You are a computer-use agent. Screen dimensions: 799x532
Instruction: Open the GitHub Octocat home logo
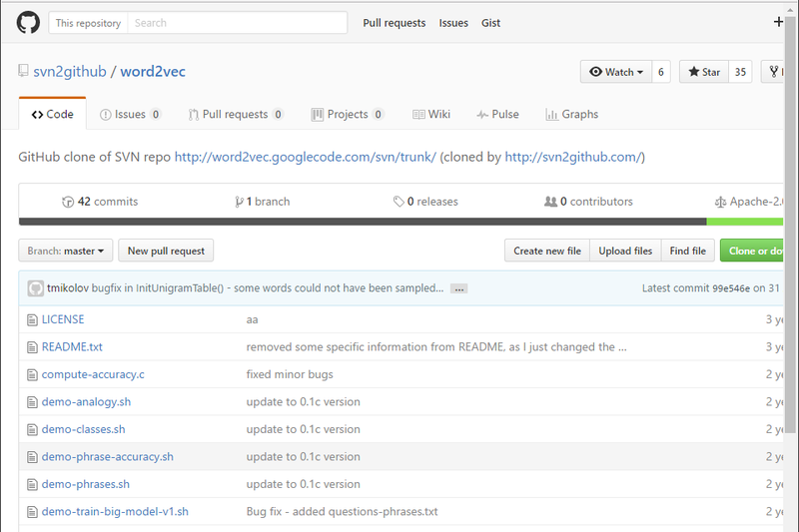click(28, 23)
